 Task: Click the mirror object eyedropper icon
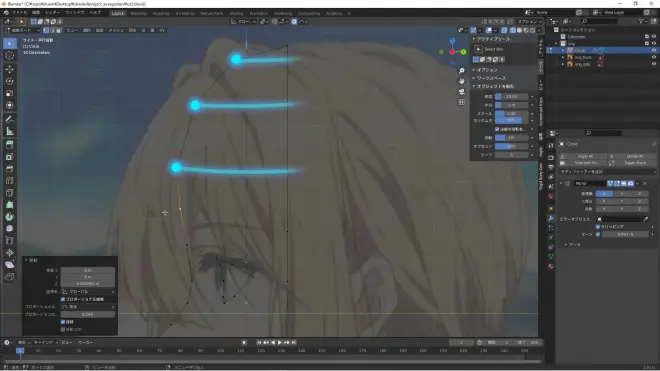(645, 219)
